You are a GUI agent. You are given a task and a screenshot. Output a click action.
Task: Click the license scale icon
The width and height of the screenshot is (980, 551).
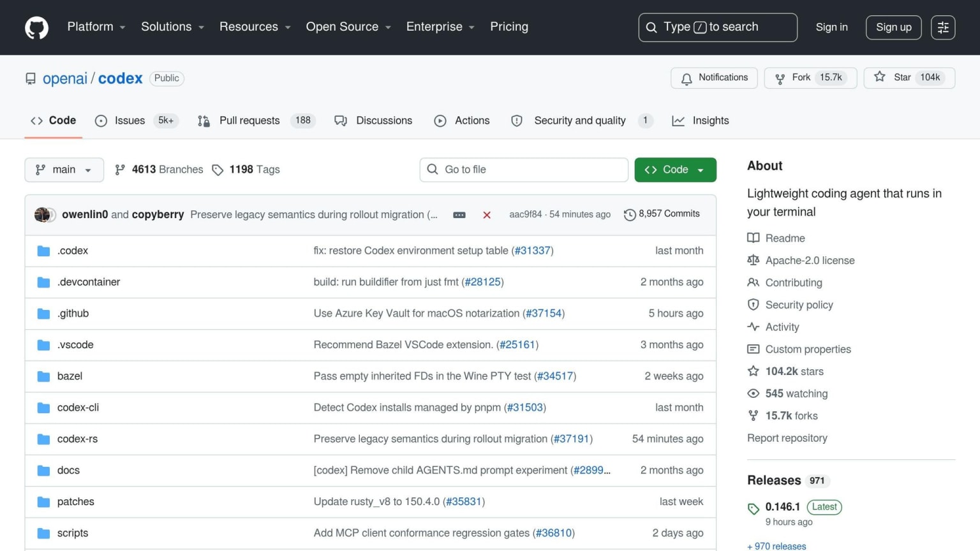754,260
